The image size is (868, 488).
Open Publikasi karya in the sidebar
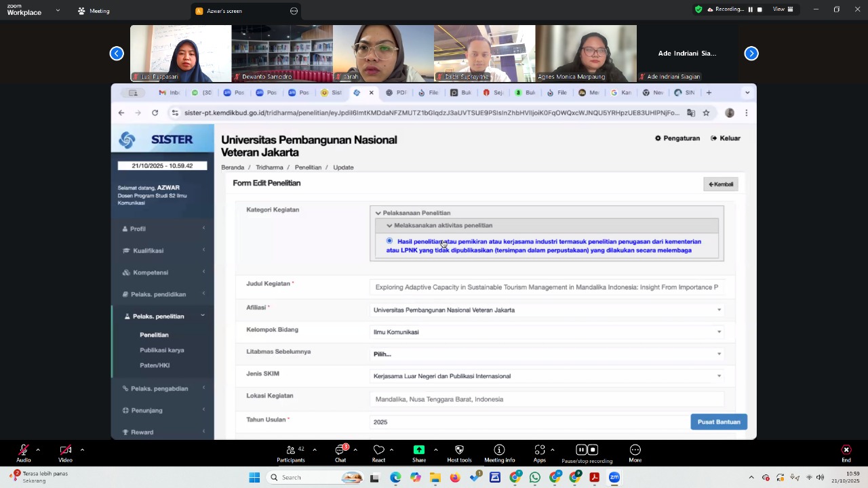[161, 350]
